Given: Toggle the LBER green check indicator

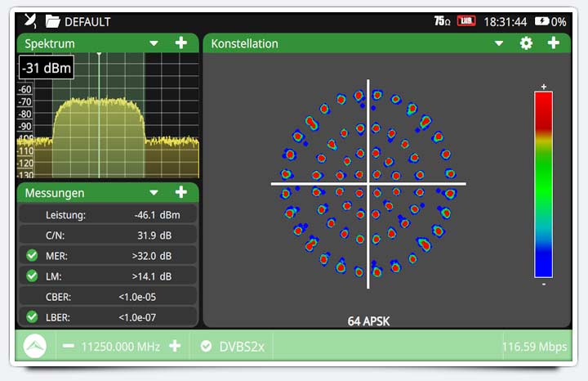Looking at the screenshot, I should pyautogui.click(x=32, y=316).
